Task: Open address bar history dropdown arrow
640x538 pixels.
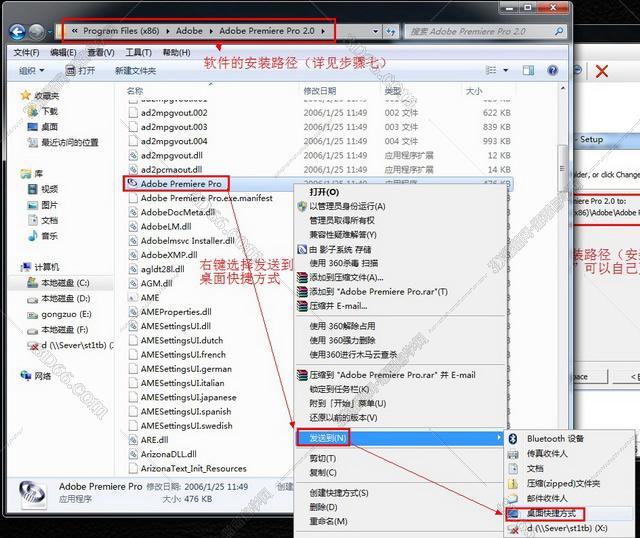Action: pos(375,31)
